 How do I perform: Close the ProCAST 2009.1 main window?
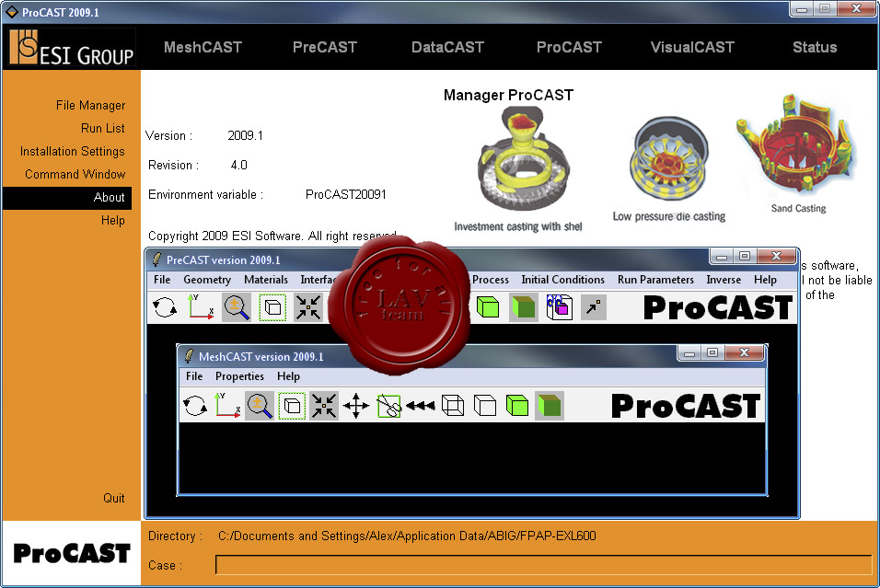(x=856, y=8)
